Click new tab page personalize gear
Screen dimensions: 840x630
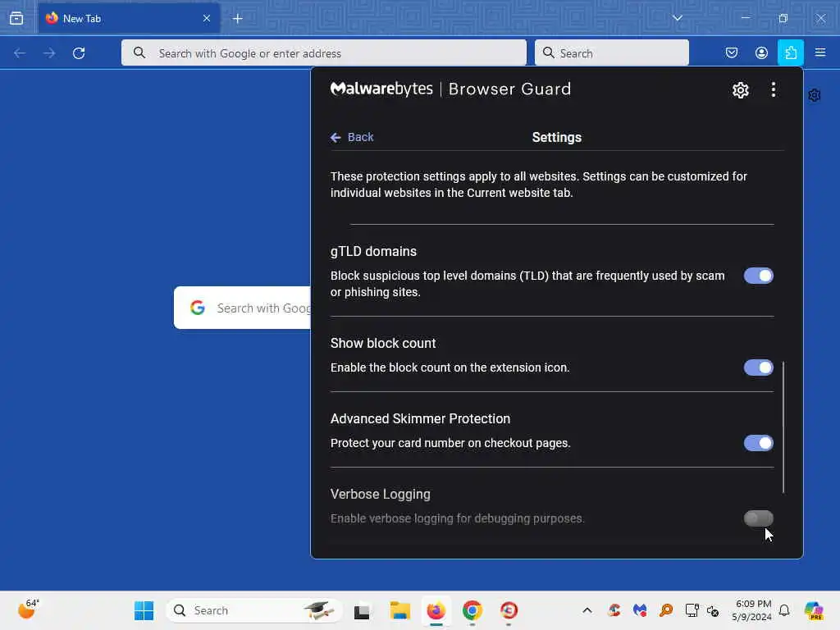coord(815,95)
